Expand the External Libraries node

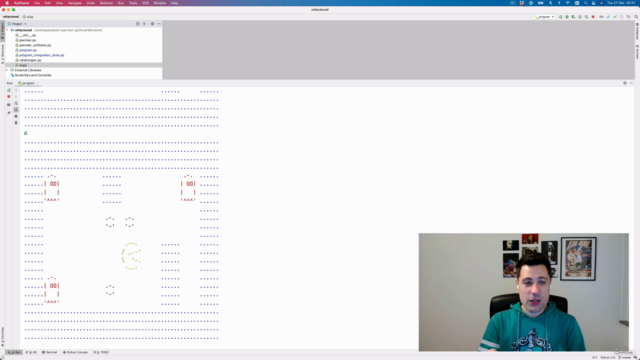[x=7, y=70]
